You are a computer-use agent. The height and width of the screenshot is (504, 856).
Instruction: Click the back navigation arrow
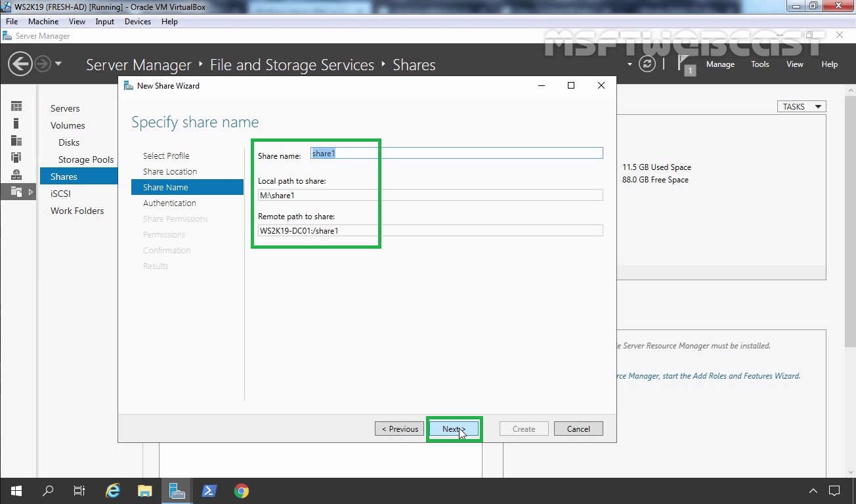(x=20, y=64)
